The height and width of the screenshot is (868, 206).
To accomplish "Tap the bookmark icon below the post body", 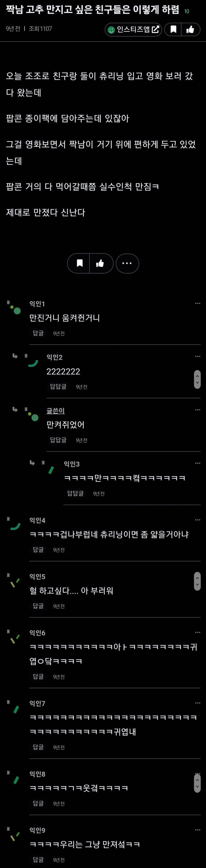I will 79,263.
